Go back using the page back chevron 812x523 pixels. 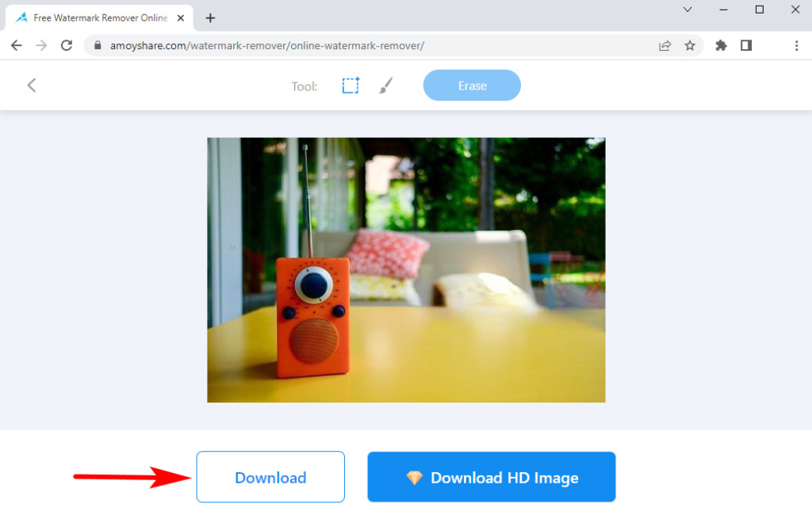coord(32,86)
